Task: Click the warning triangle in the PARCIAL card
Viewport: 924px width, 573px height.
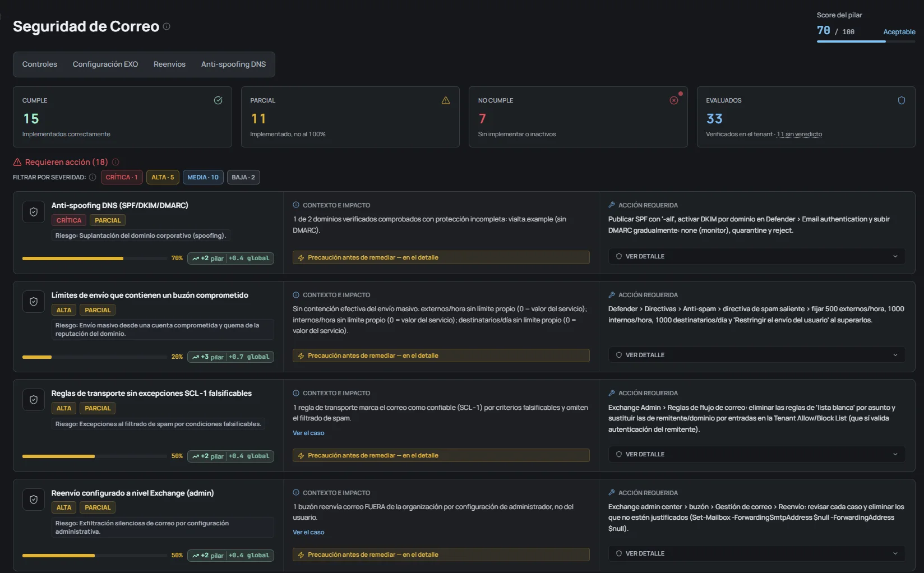Action: coord(446,100)
